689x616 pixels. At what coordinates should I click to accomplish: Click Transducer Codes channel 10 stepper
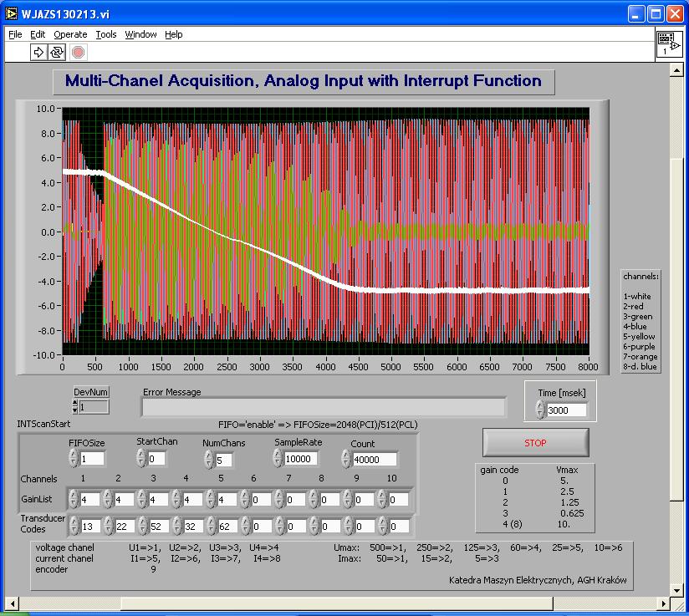pyautogui.click(x=383, y=526)
